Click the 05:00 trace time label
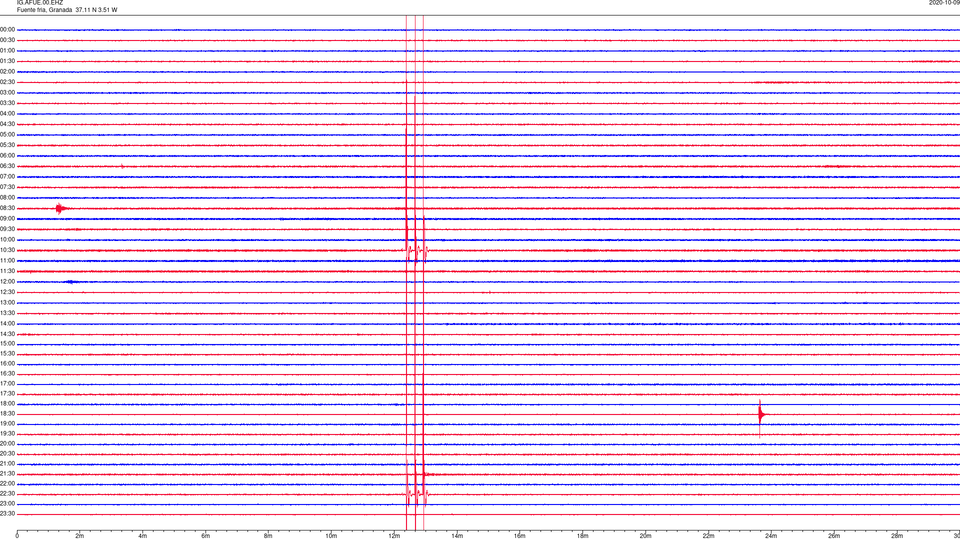The height and width of the screenshot is (540, 960). point(7,135)
